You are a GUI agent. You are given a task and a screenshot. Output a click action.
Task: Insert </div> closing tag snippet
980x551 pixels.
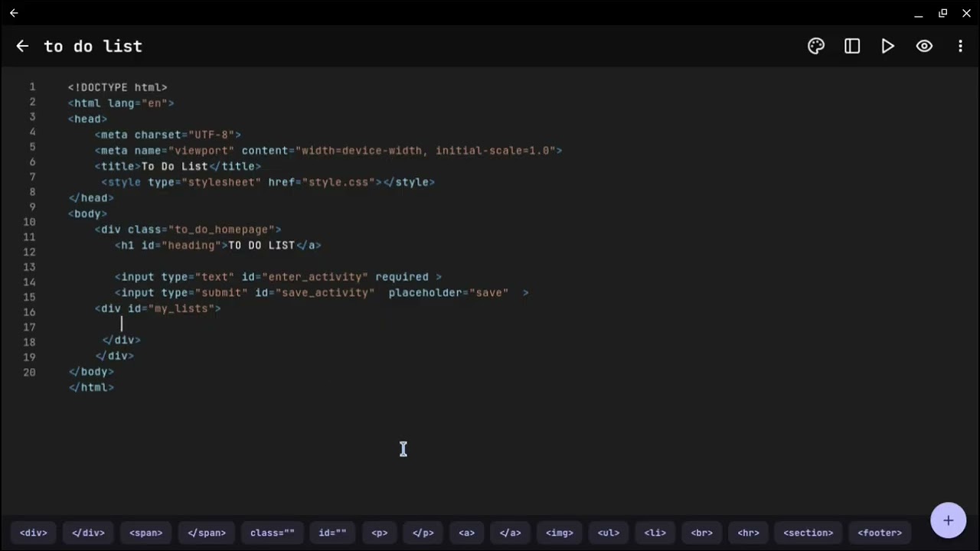(88, 533)
